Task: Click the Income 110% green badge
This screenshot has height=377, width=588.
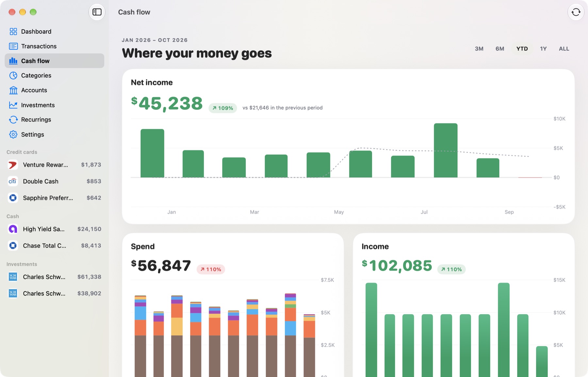Action: pyautogui.click(x=451, y=269)
